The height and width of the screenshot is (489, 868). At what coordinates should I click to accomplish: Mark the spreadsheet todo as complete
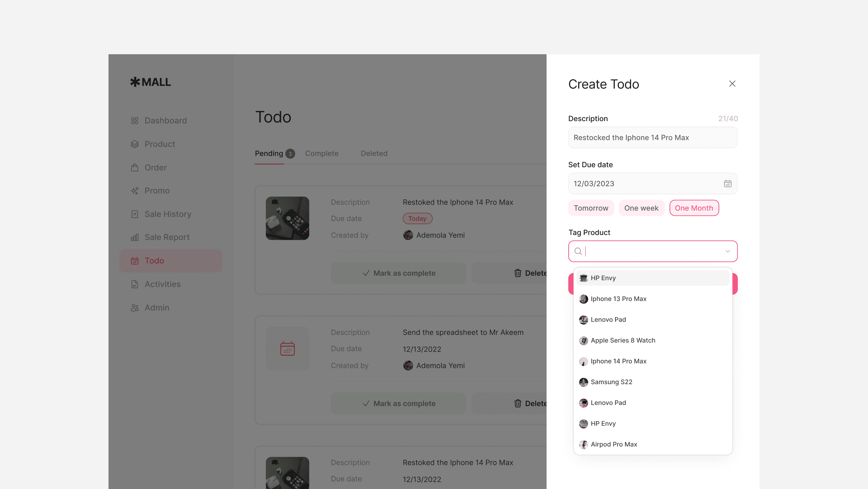tap(398, 403)
